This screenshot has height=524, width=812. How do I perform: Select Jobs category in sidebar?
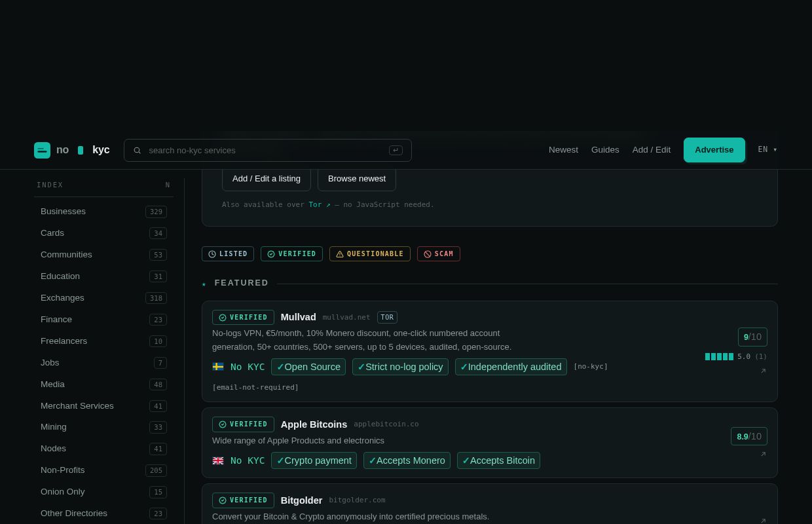103,363
